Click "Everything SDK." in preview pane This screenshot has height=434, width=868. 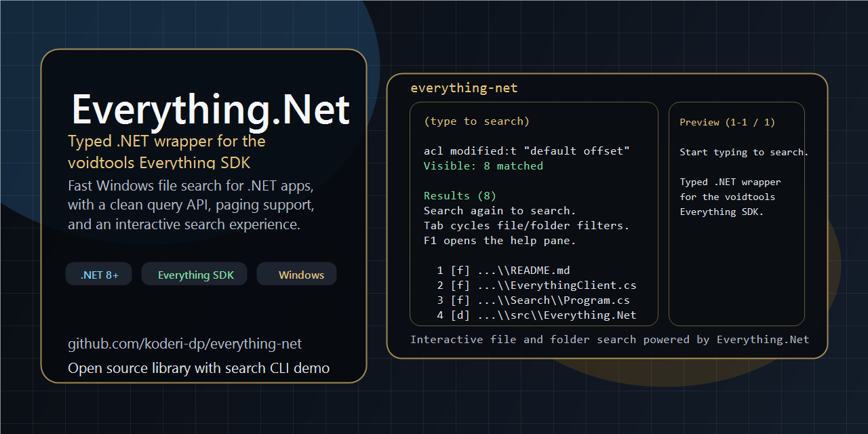coord(722,212)
